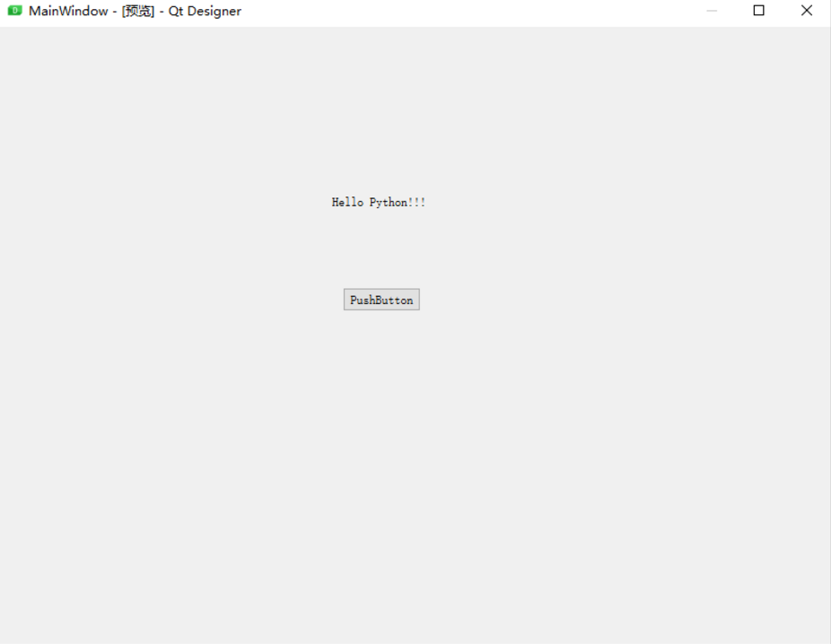Screen dimensions: 831x644
Task: Click the "MainWindow - [预览] - Qt Designer" title
Action: 135,11
